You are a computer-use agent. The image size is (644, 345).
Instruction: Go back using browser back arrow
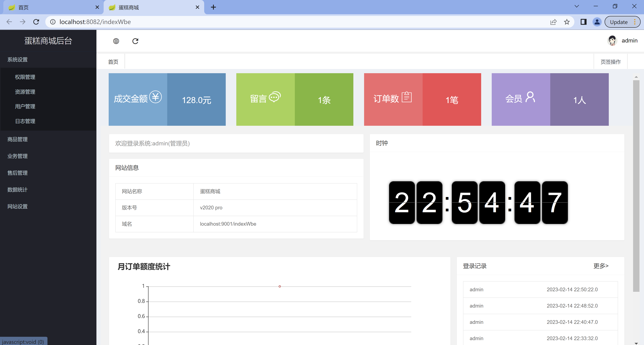(x=9, y=22)
